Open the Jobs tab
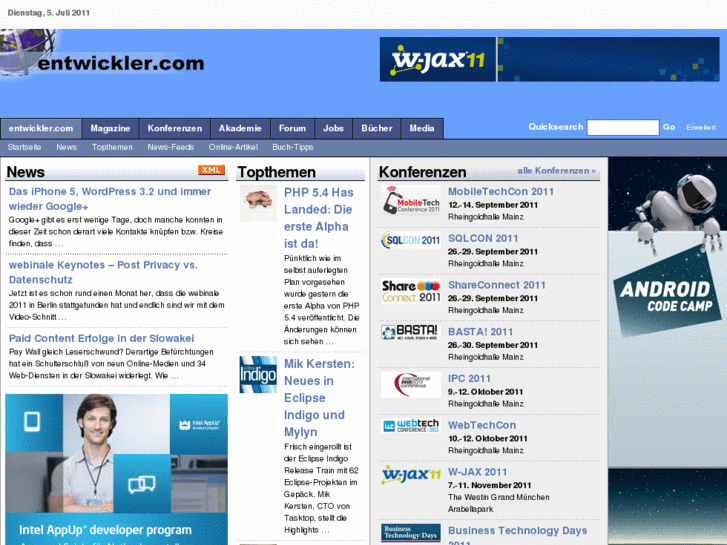The width and height of the screenshot is (727, 545). pyautogui.click(x=333, y=128)
